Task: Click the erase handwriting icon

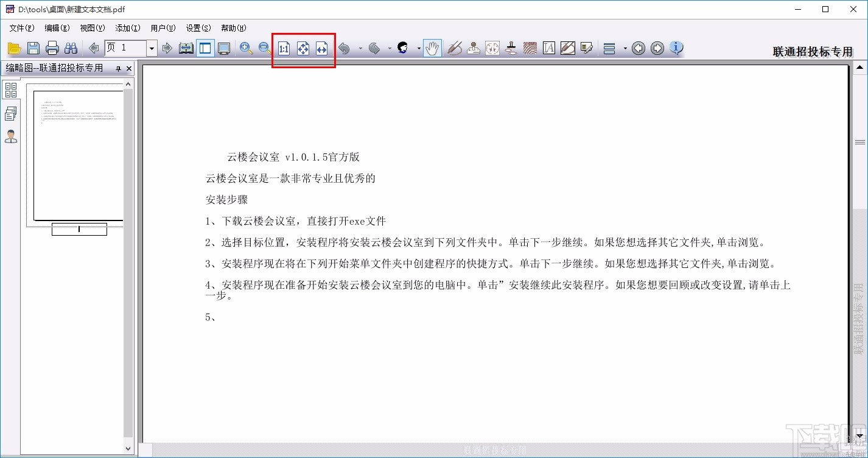Action: pos(568,48)
